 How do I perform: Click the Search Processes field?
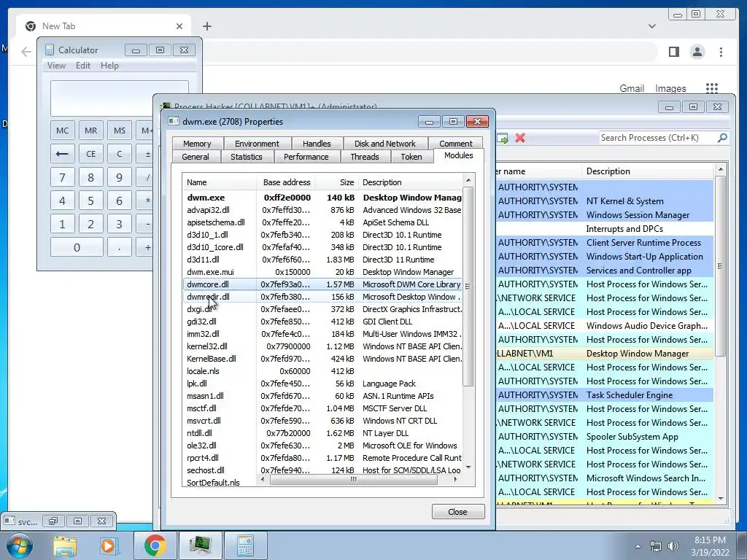(657, 138)
